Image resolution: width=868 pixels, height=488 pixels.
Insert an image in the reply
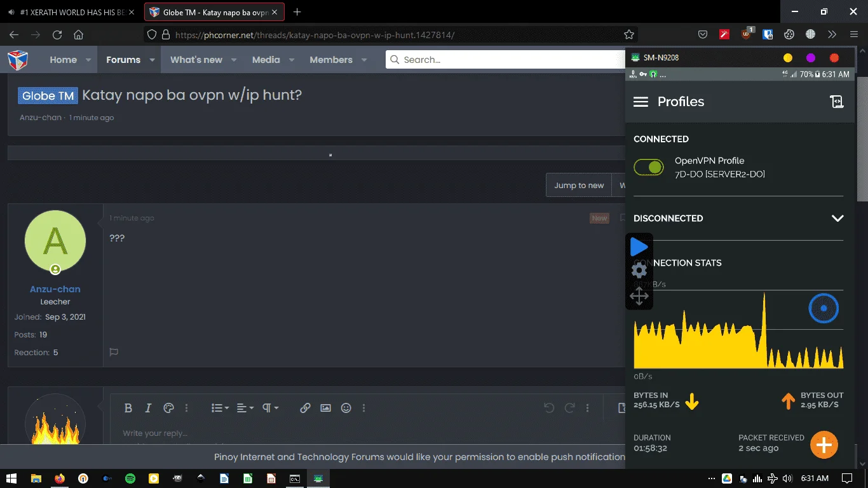[325, 408]
